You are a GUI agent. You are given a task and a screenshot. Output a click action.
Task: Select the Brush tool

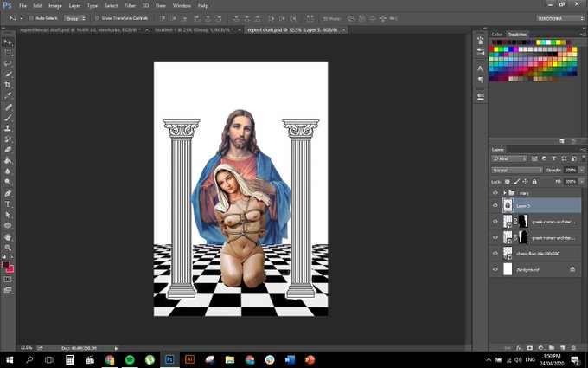[8, 118]
